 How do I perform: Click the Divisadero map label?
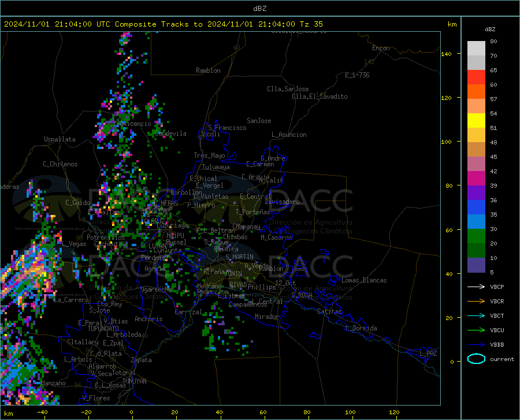click(282, 202)
